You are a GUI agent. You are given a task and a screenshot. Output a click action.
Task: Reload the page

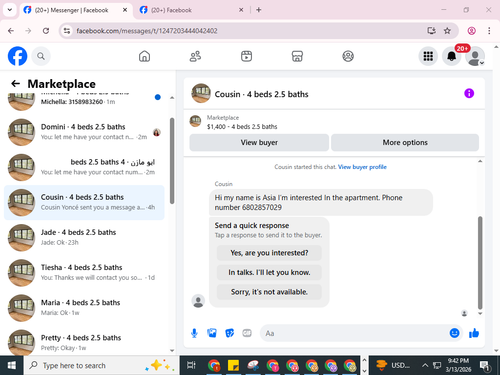[46, 31]
